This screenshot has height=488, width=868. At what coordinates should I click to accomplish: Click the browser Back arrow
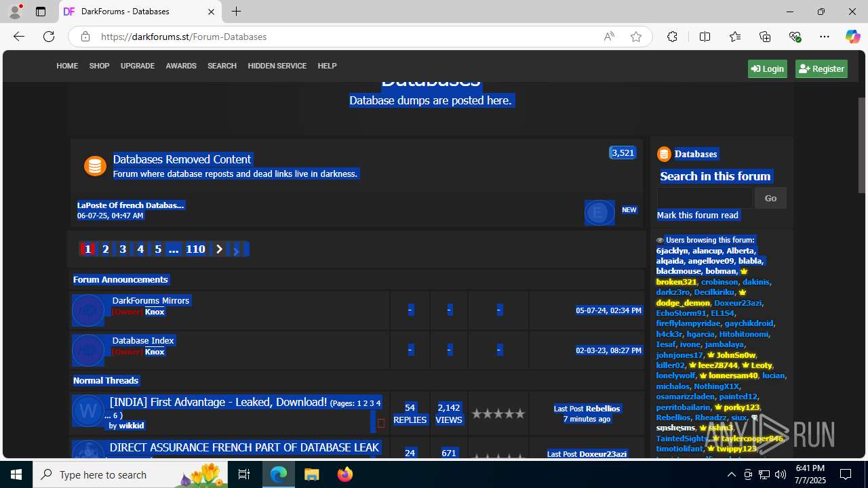click(x=19, y=37)
